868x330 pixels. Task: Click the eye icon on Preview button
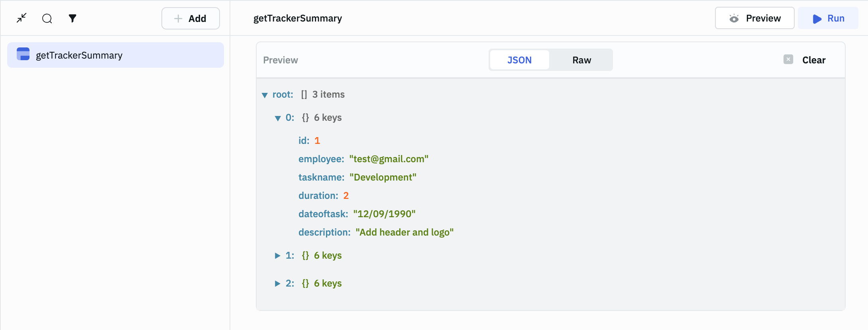coord(734,18)
